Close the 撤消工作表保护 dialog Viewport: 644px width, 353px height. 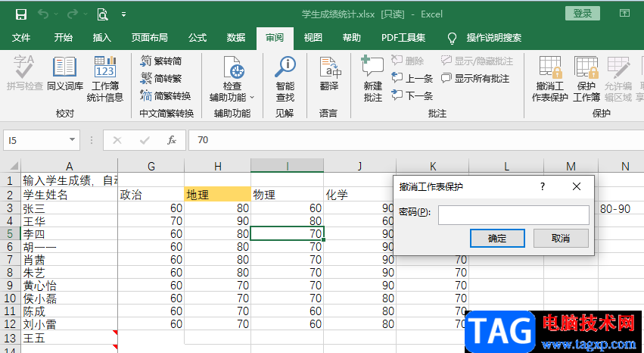(x=576, y=186)
